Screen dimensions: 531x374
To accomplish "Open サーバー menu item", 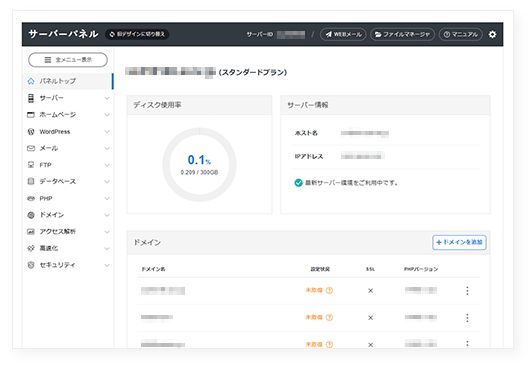I will (x=68, y=98).
